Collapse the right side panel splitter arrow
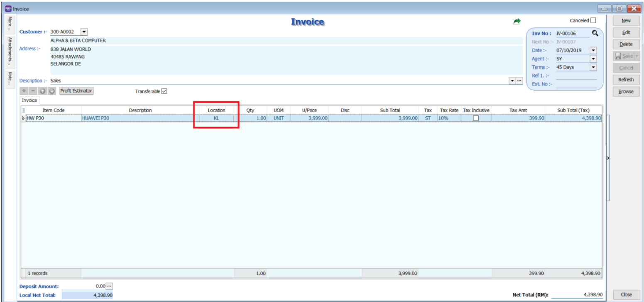This screenshot has width=644, height=302. 608,158
